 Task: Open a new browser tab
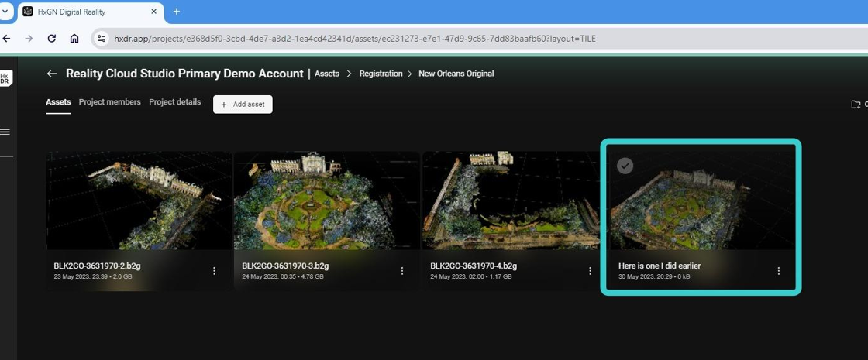177,12
